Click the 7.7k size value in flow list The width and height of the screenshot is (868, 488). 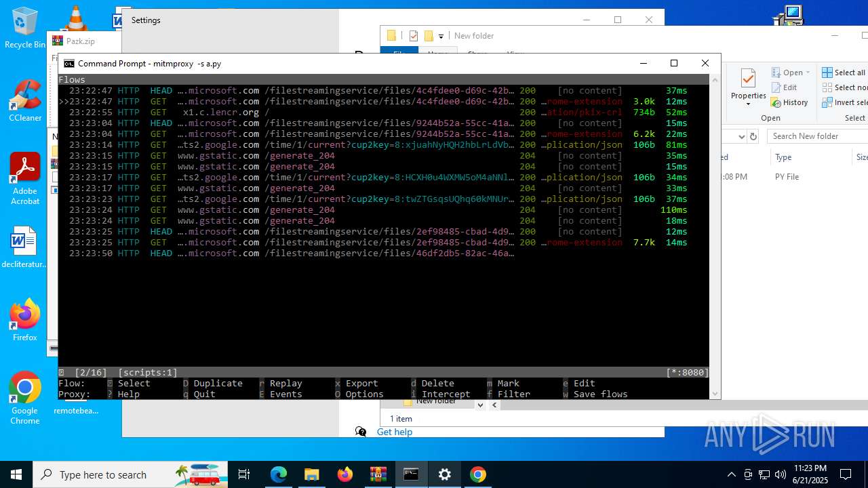pos(644,243)
